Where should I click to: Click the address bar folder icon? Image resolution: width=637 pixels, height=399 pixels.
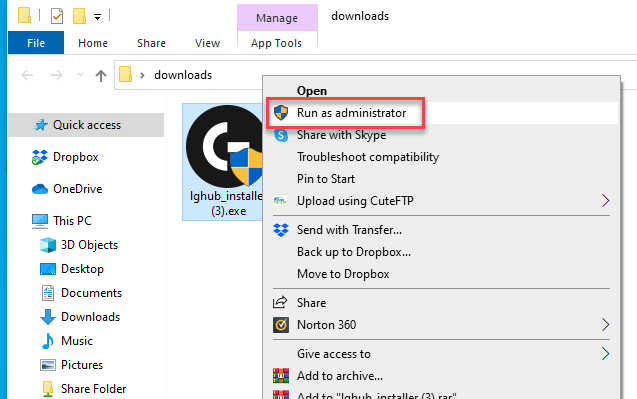pyautogui.click(x=126, y=75)
